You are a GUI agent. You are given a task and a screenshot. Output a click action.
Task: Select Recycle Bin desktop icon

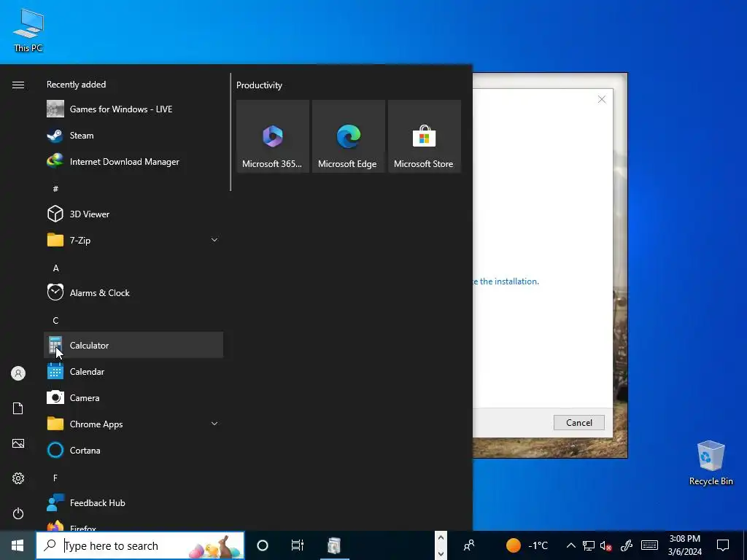711,462
